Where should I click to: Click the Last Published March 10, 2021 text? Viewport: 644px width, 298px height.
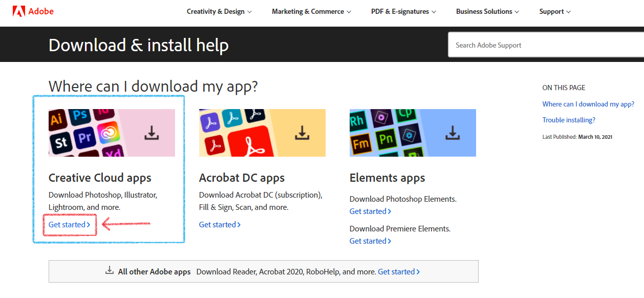tap(577, 137)
